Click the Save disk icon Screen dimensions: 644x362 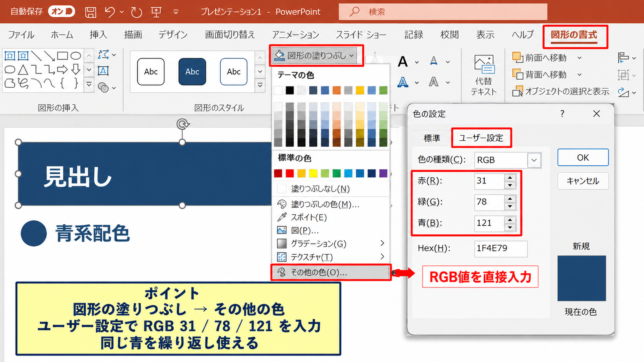(91, 12)
